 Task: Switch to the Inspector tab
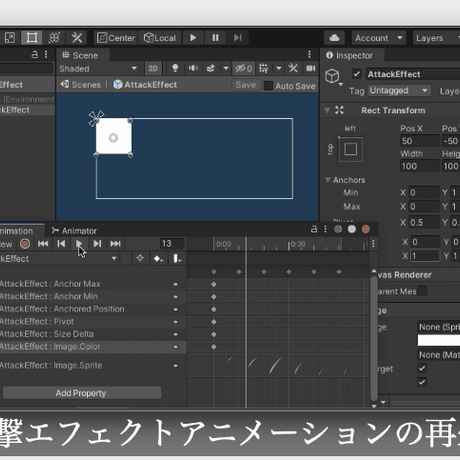350,55
